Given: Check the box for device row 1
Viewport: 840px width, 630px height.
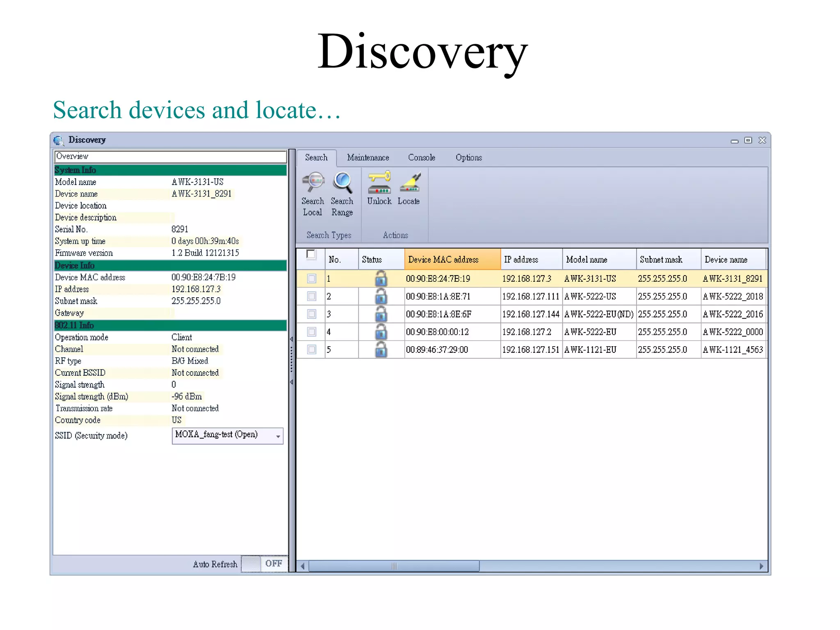Looking at the screenshot, I should pyautogui.click(x=312, y=279).
